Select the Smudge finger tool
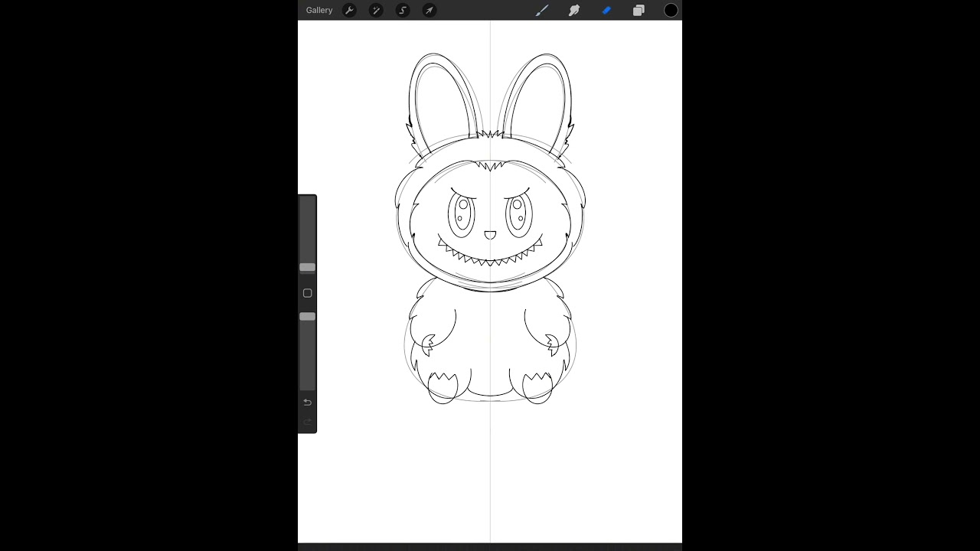The height and width of the screenshot is (551, 980). (574, 10)
